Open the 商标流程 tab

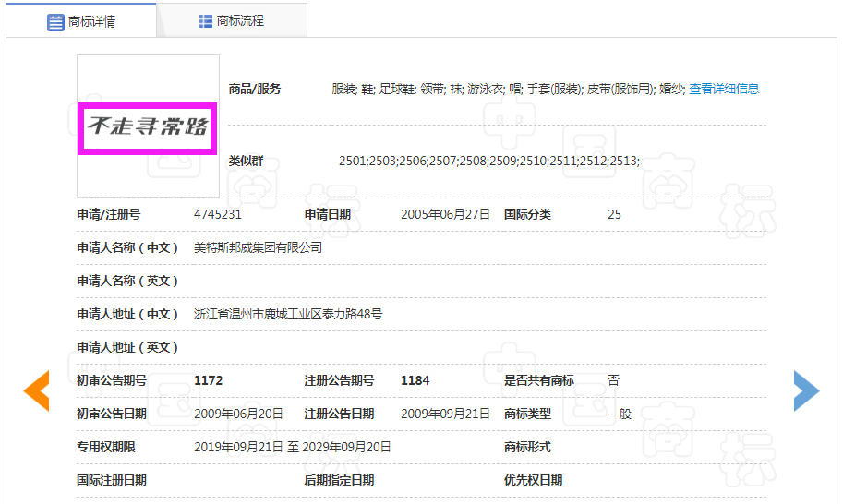click(x=231, y=20)
